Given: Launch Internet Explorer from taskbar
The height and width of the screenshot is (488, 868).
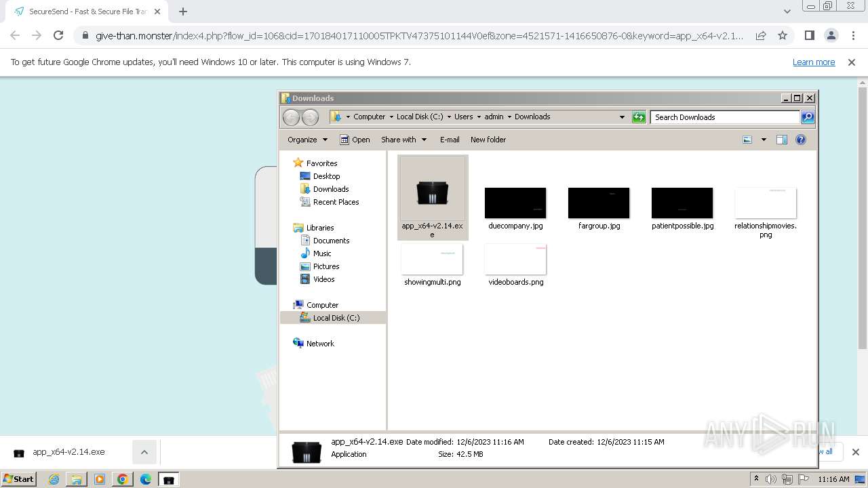Looking at the screenshot, I should click(x=54, y=479).
